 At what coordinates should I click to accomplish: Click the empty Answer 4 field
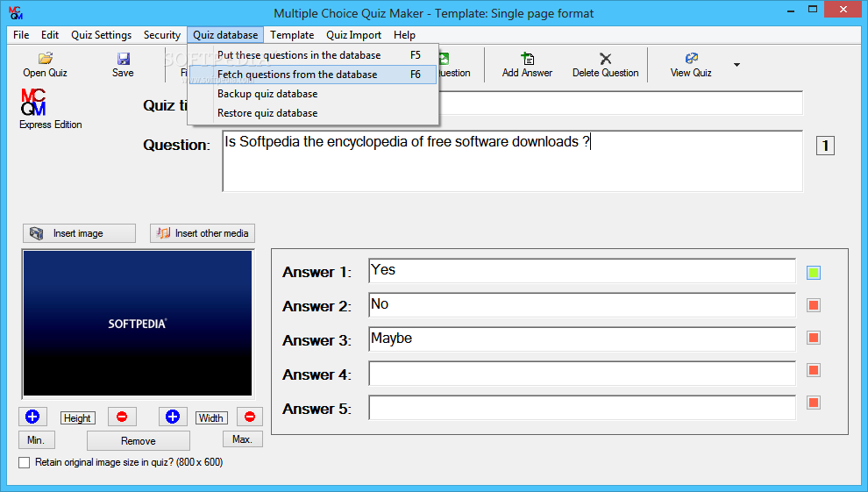click(x=582, y=374)
